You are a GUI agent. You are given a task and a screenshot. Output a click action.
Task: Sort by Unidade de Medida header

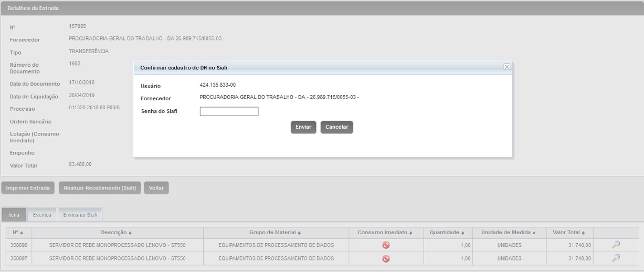pyautogui.click(x=506, y=232)
